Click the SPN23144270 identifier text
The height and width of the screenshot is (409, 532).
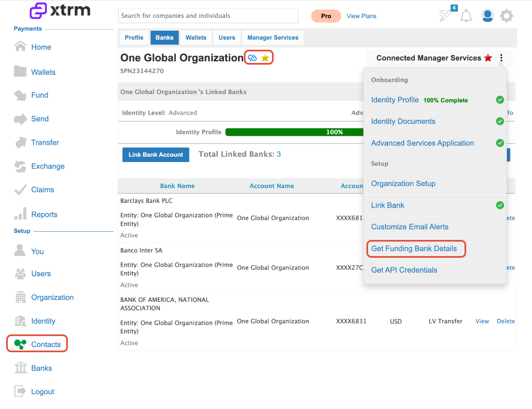click(142, 71)
